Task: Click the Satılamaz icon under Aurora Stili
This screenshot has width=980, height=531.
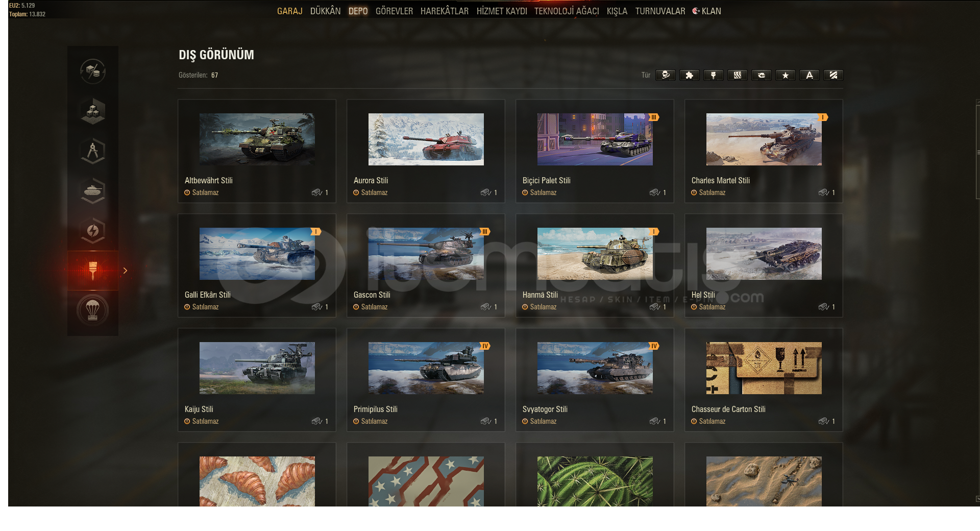Action: (x=356, y=192)
